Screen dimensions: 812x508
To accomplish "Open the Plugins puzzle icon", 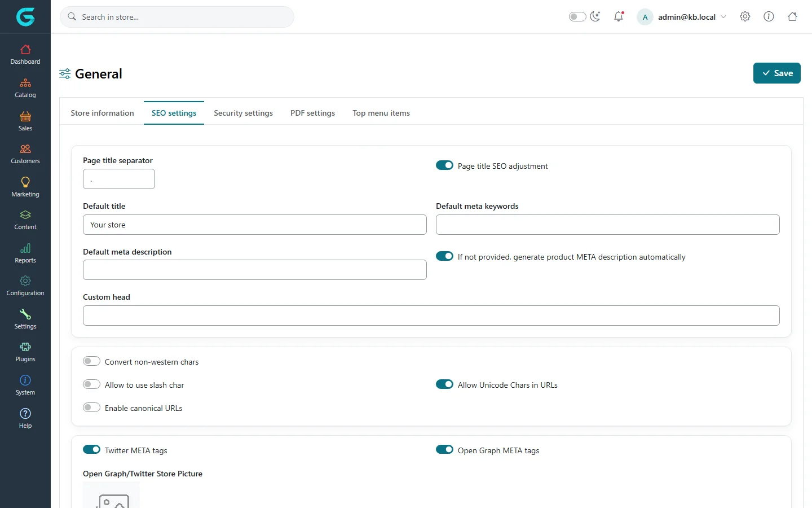I will (x=25, y=347).
